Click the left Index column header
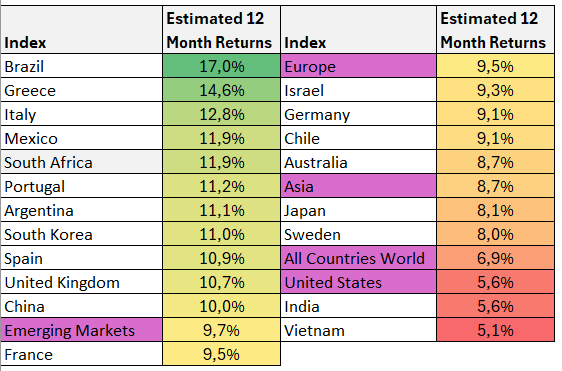Screen dimensions: 562x371 pyautogui.click(x=82, y=30)
